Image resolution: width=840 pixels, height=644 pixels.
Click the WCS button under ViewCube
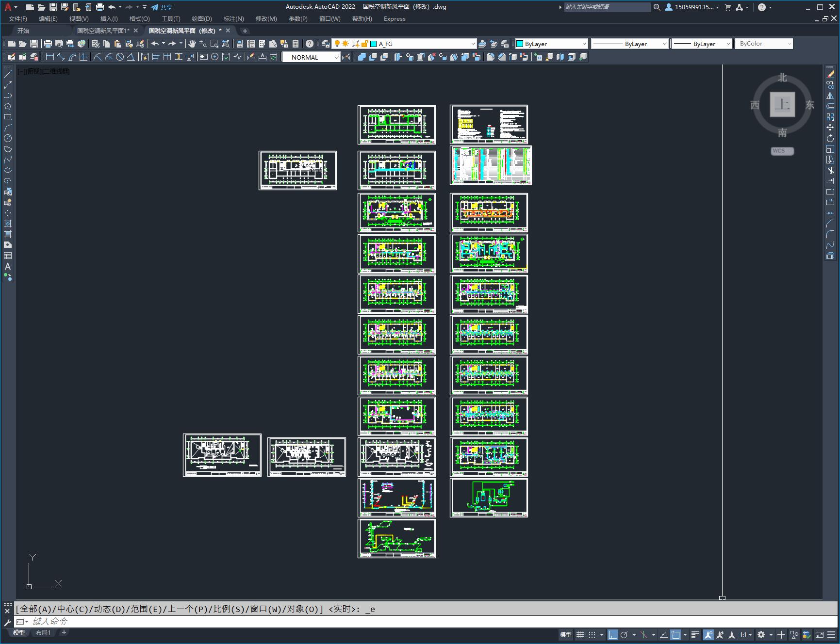(x=782, y=151)
